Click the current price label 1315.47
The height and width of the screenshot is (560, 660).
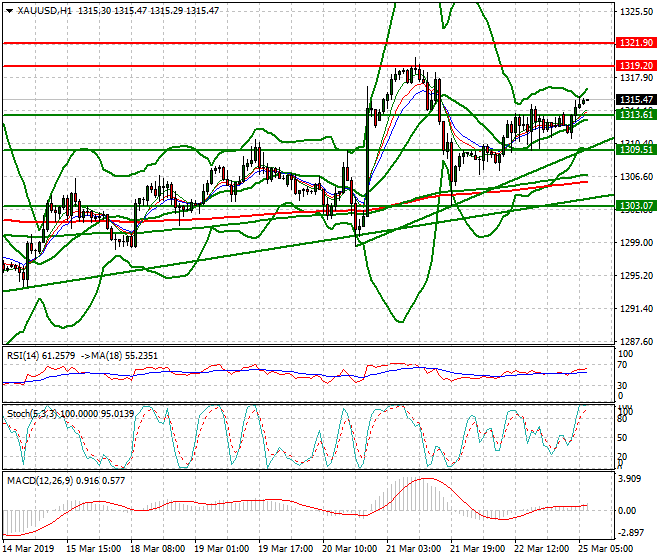tap(636, 99)
